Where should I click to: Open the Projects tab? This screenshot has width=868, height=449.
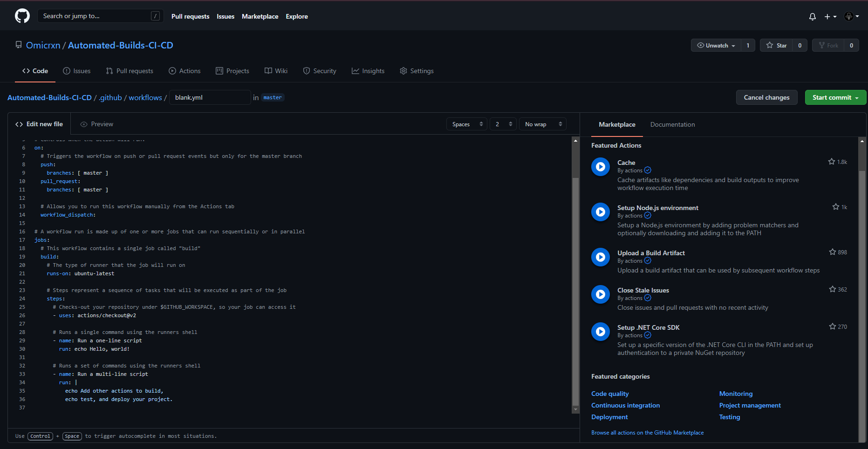coord(232,71)
